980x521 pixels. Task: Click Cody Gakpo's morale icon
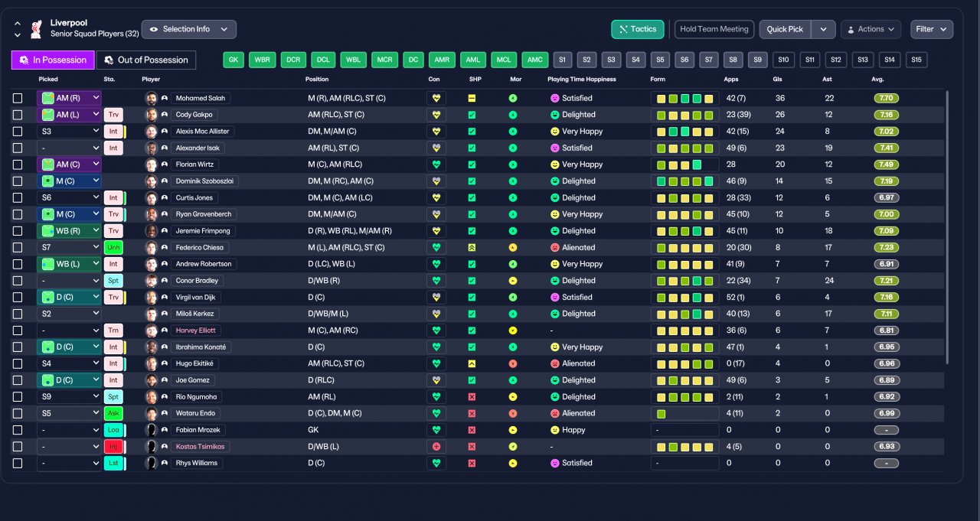(513, 115)
